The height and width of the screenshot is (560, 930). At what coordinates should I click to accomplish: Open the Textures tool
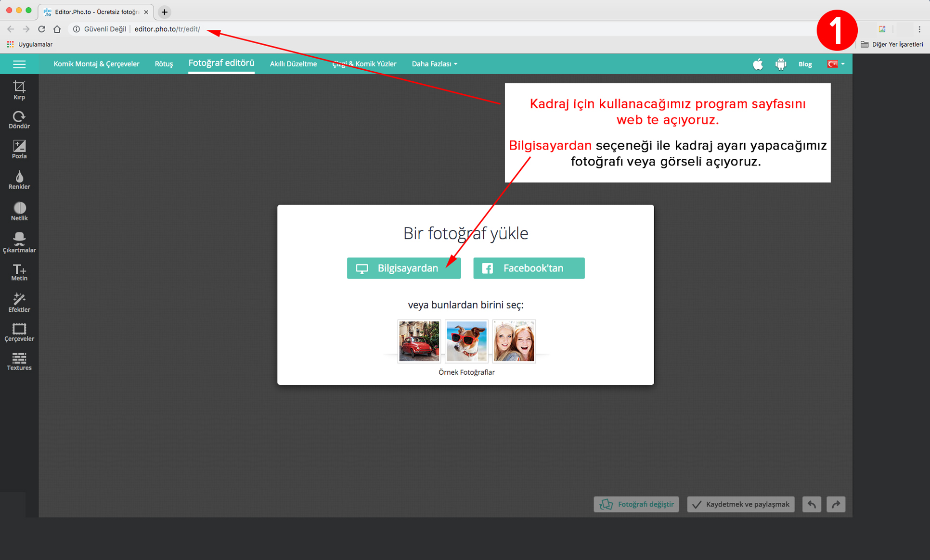pyautogui.click(x=19, y=361)
